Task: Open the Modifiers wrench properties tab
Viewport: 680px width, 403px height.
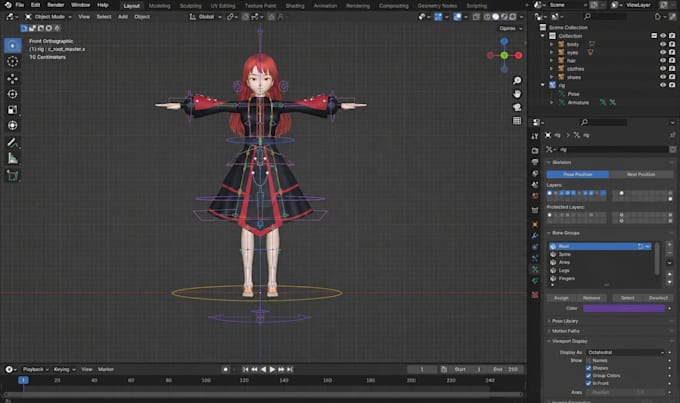Action: (535, 236)
